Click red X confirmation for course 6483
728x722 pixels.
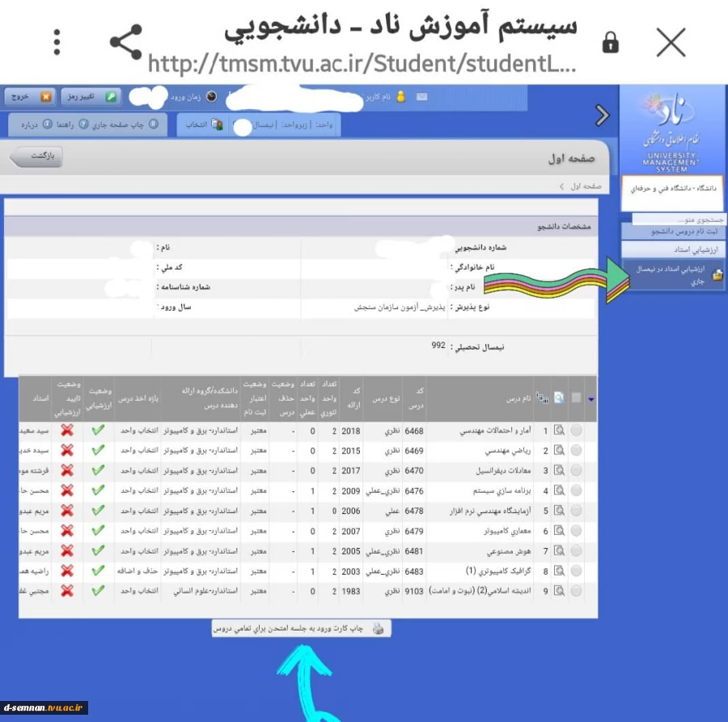coord(67,571)
